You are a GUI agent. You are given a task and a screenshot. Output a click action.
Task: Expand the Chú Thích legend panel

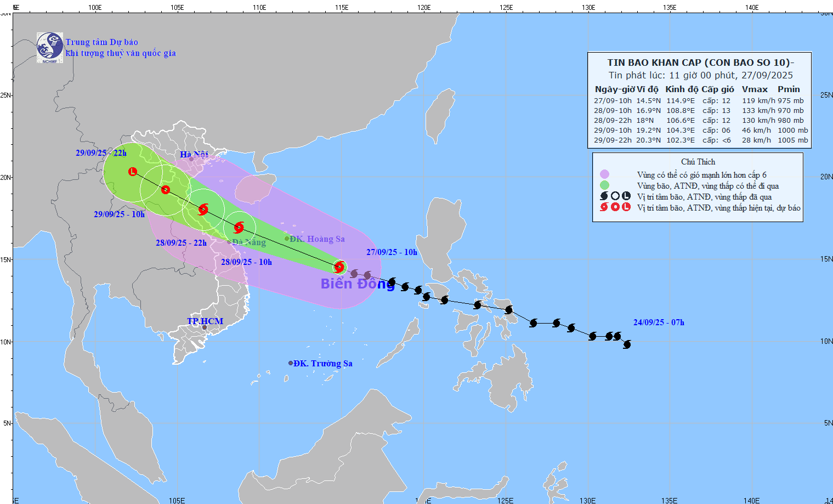pyautogui.click(x=698, y=162)
